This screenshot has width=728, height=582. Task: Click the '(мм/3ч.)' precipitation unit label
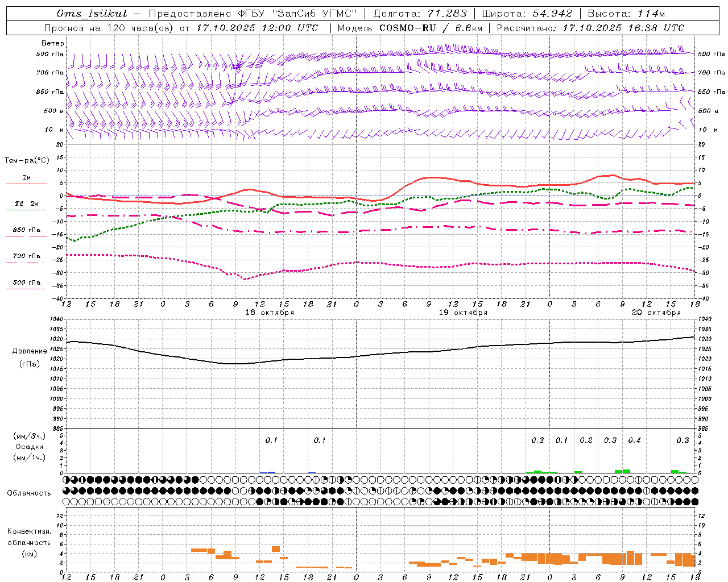click(x=30, y=436)
